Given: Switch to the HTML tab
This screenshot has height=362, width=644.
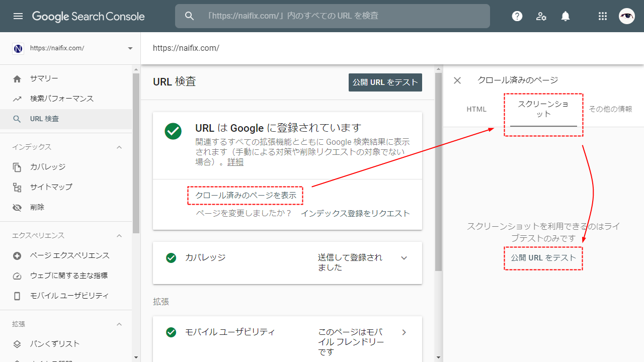Looking at the screenshot, I should [476, 109].
